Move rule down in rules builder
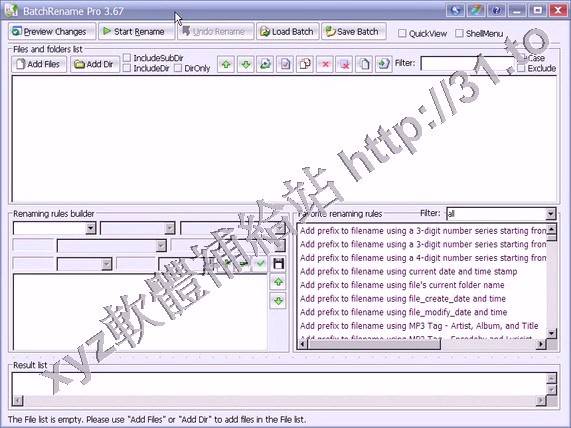 click(x=278, y=301)
